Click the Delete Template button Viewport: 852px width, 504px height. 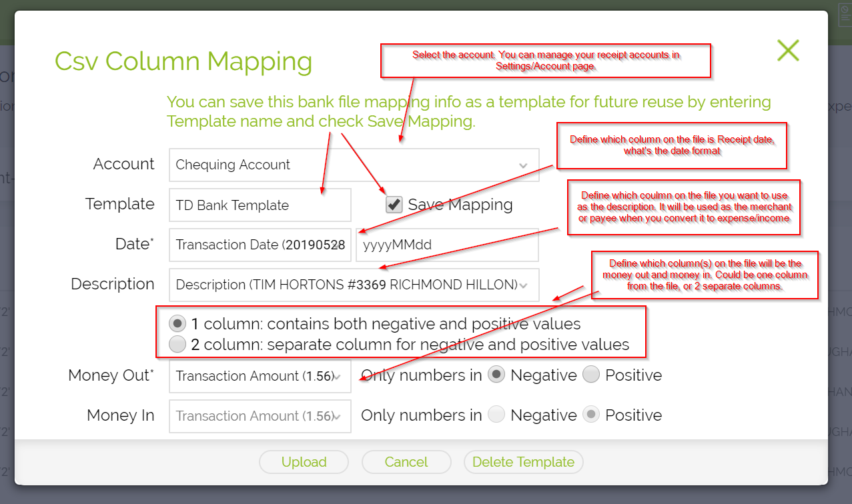point(523,462)
